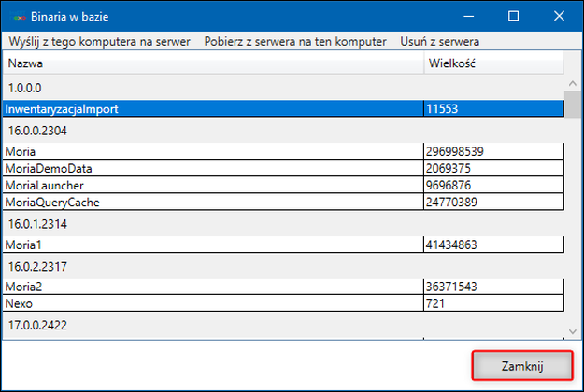Click size cell 721
This screenshot has width=584, height=392.
[493, 303]
